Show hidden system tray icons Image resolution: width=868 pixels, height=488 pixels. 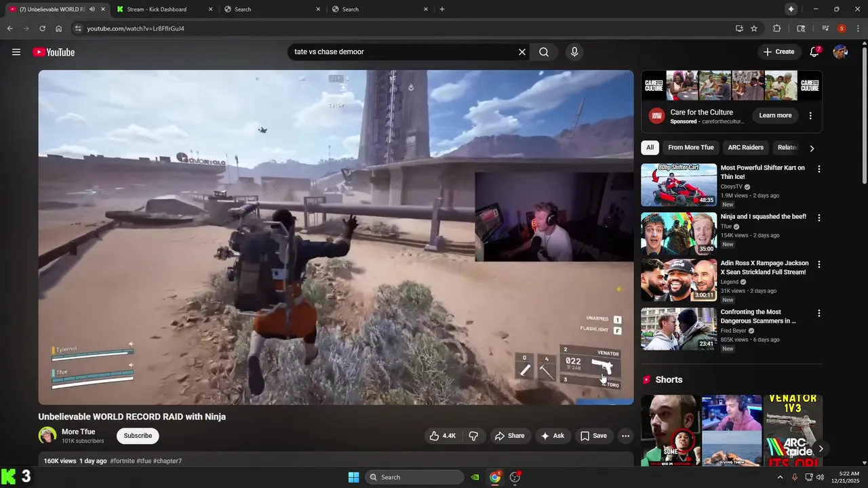point(780,477)
